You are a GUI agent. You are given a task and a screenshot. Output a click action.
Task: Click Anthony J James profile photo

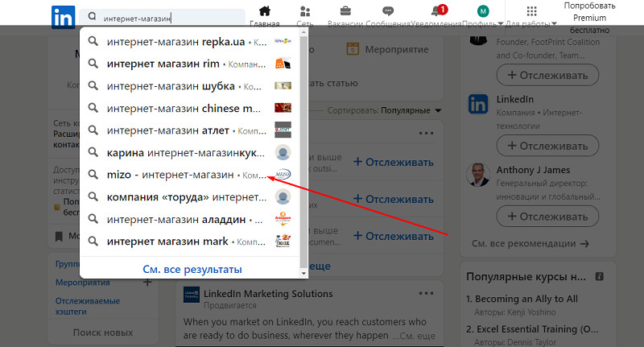click(x=478, y=175)
